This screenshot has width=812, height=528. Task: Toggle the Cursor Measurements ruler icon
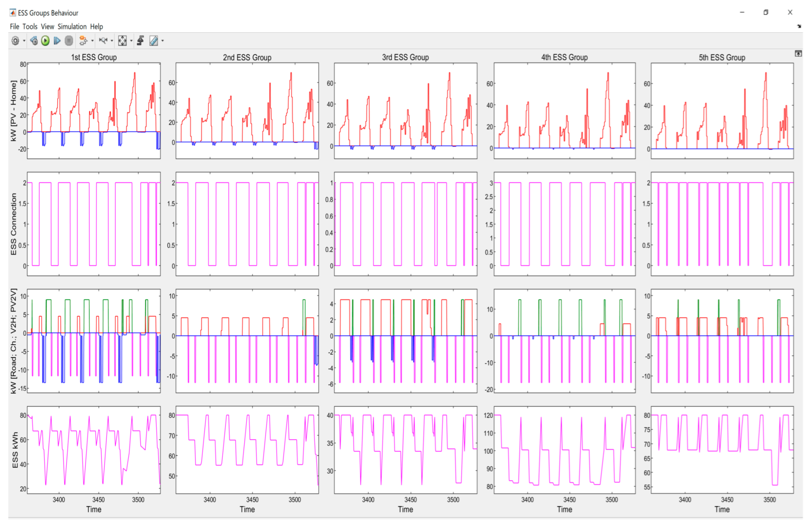point(154,41)
